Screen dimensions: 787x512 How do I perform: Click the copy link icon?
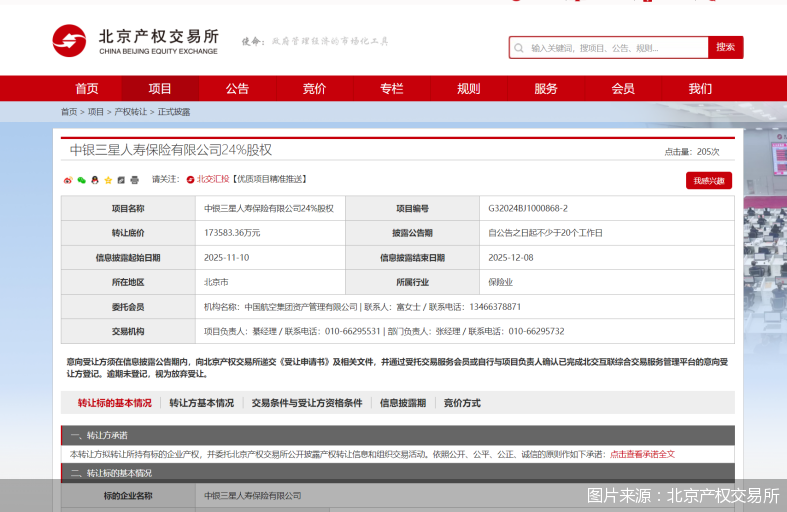point(121,180)
